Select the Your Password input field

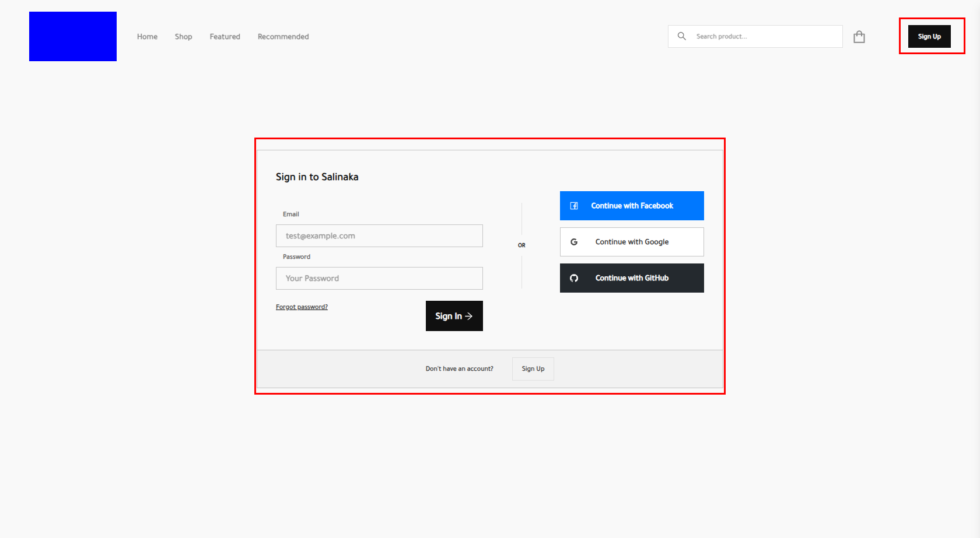(379, 279)
